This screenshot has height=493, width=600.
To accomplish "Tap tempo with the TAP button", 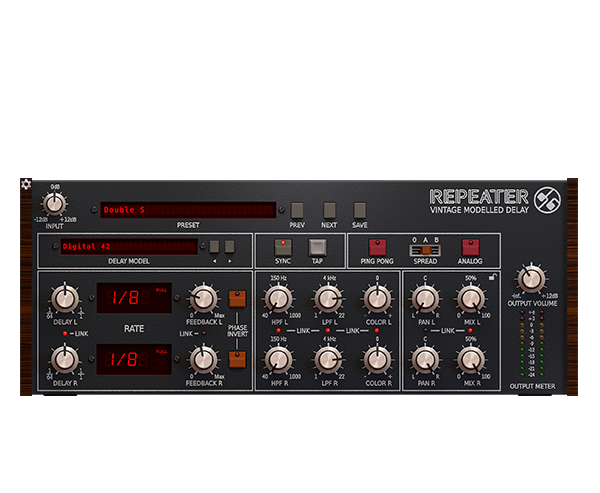I will coord(318,248).
